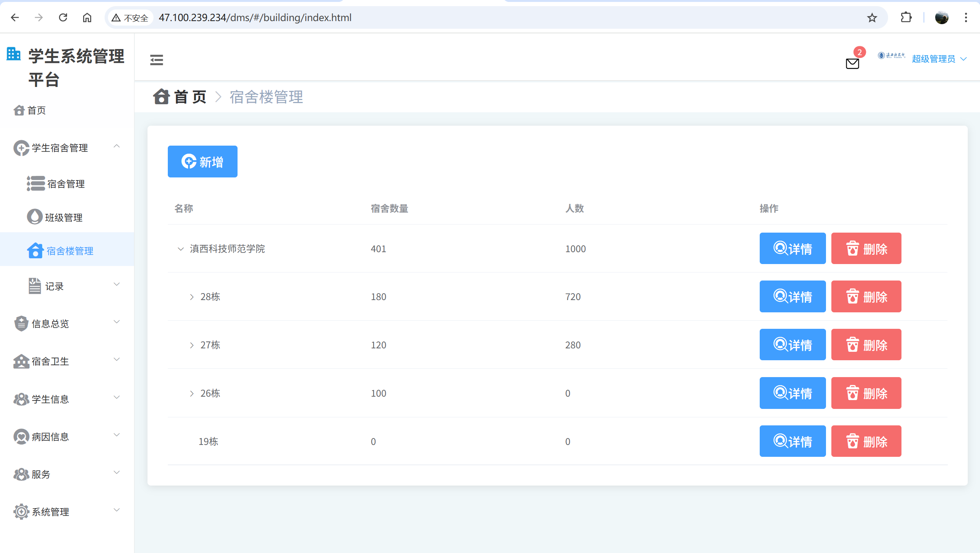
Task: Click the home icon in breadcrumb
Action: [x=161, y=97]
